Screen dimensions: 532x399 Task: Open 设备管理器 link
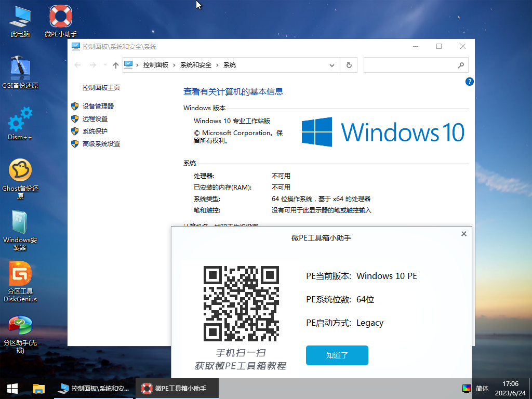(98, 106)
